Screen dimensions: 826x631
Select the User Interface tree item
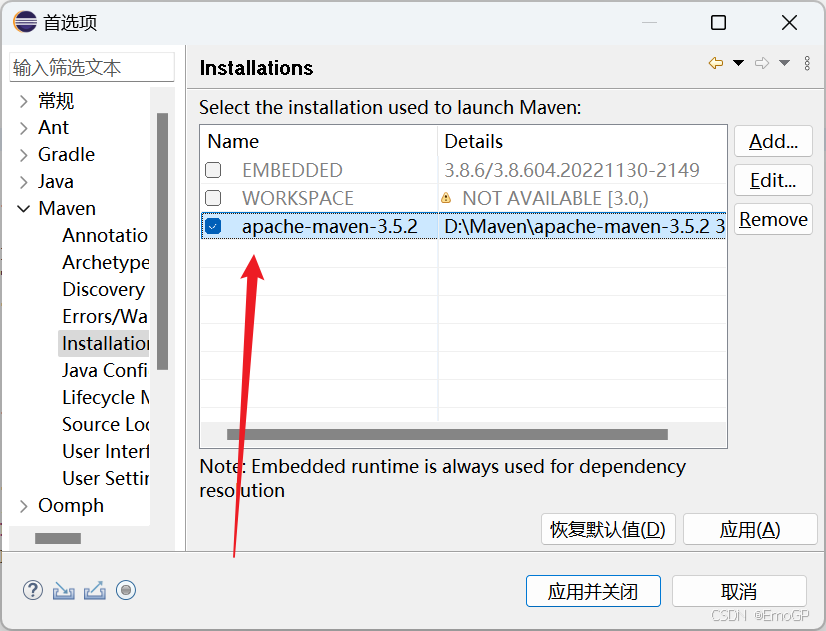[x=105, y=451]
